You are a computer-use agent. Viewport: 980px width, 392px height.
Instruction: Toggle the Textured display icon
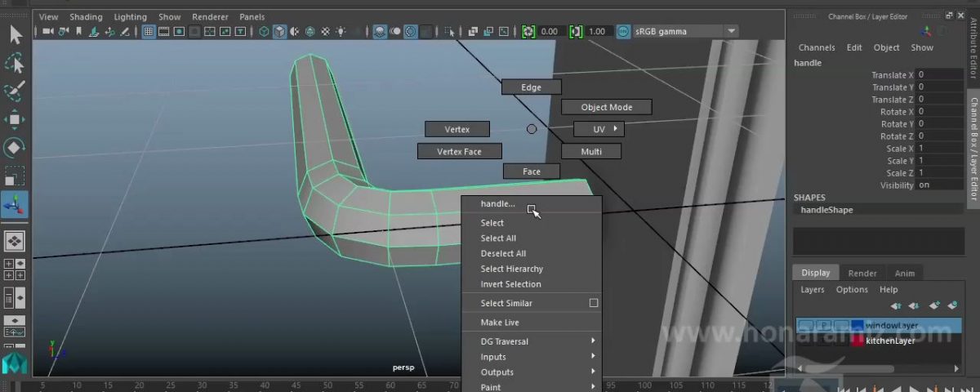point(325,32)
